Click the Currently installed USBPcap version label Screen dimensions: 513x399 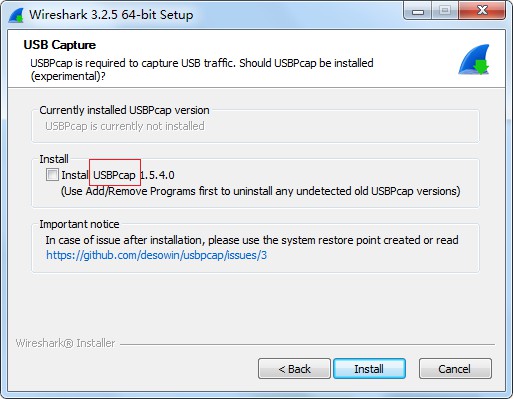[x=124, y=110]
